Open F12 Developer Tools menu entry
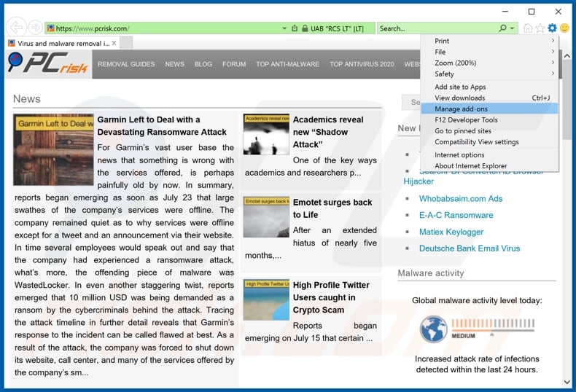This screenshot has width=576, height=392. coord(466,119)
